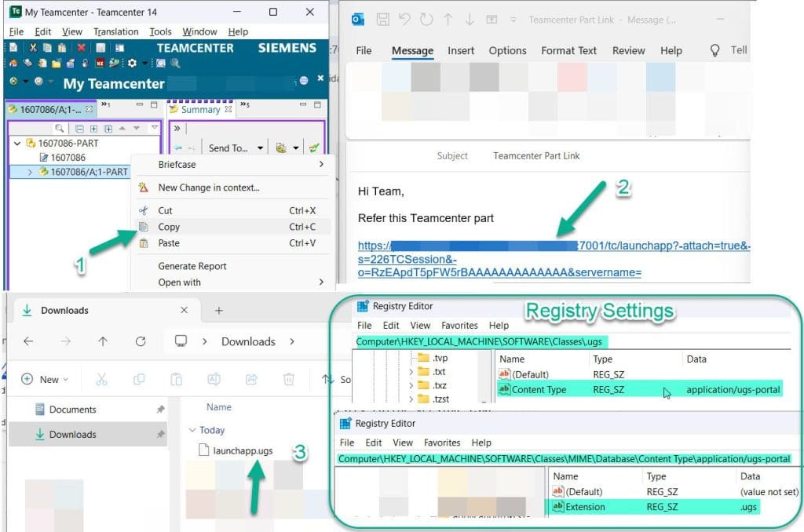The width and height of the screenshot is (804, 532).
Task: Click the Redo icon in Outlook title bar
Action: click(426, 20)
